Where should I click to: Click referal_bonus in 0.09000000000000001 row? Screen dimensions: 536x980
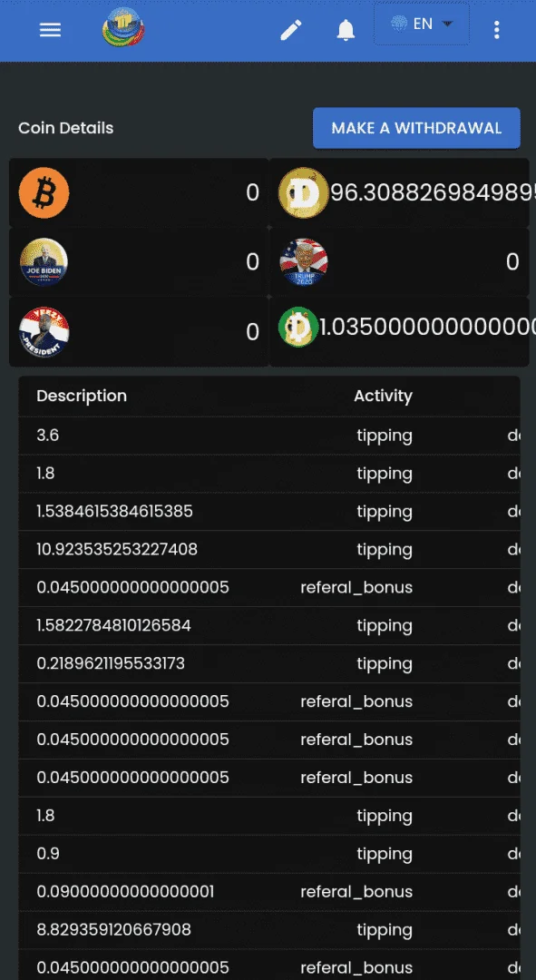click(x=356, y=892)
